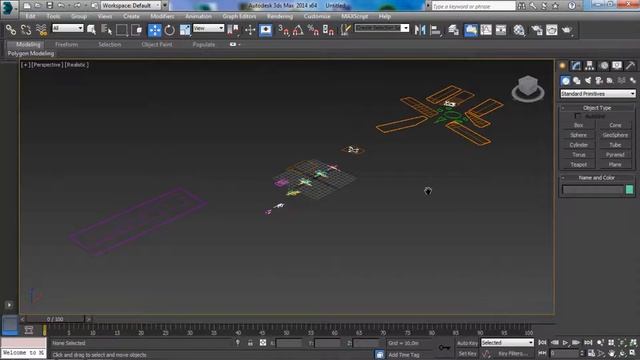Click the GeoSphere button
Screen dimensions: 640x360
[x=615, y=135]
